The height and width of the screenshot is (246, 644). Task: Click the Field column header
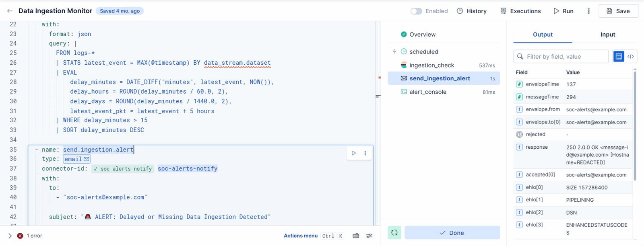click(522, 72)
